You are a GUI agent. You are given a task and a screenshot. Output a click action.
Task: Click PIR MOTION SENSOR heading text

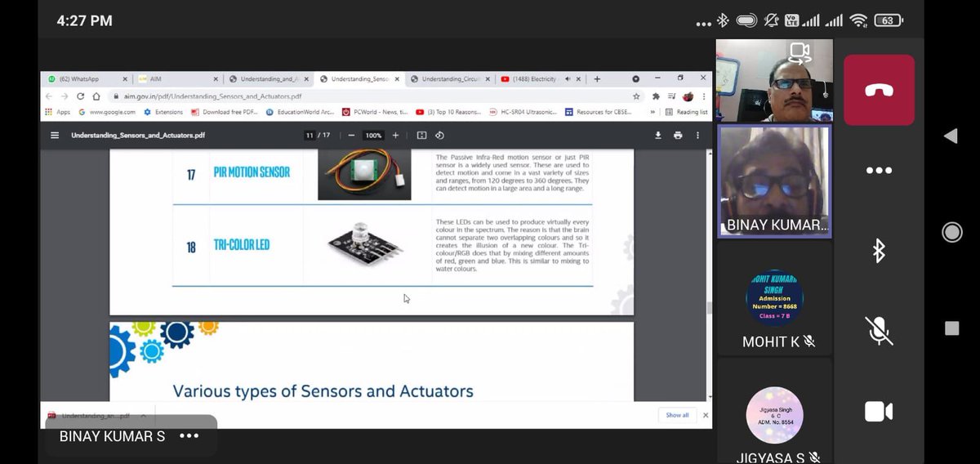tap(252, 172)
